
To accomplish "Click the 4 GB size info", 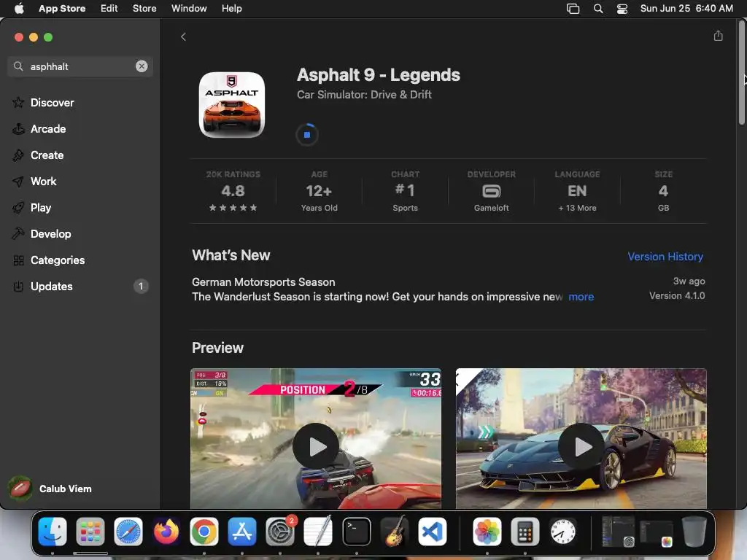I will pyautogui.click(x=663, y=191).
